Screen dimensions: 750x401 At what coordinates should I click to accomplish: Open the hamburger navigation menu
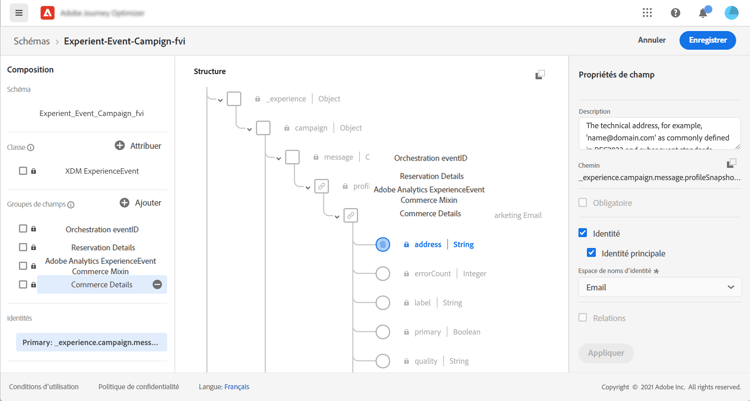[19, 13]
